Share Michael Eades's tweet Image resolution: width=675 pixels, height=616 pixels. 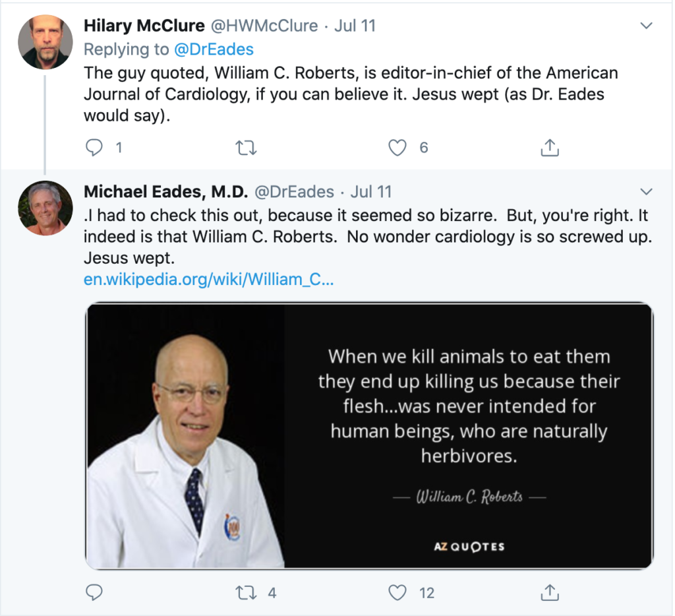click(x=549, y=592)
